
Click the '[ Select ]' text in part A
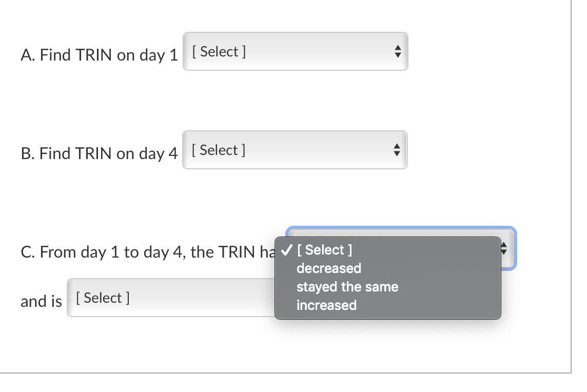(218, 51)
